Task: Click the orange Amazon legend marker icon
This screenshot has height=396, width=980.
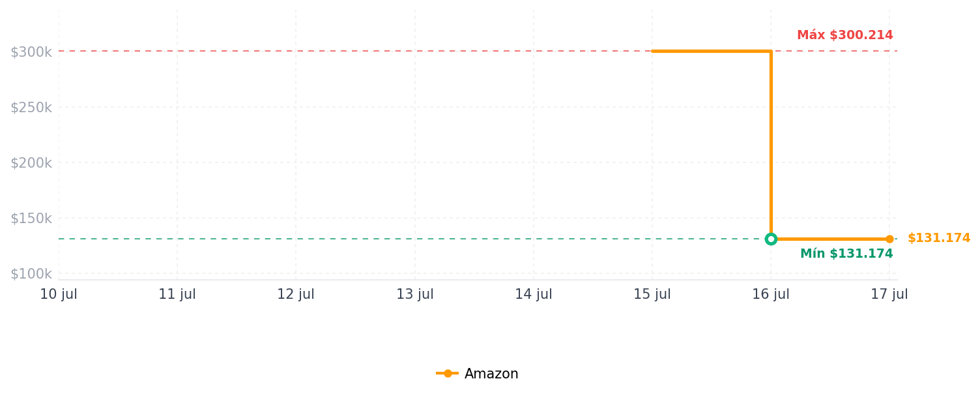Action: tap(448, 373)
